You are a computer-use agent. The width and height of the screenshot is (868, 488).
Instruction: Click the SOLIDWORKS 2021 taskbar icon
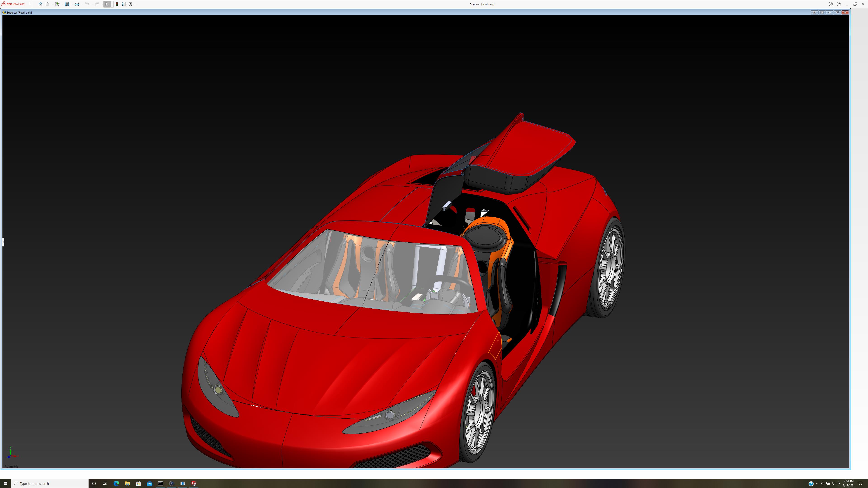point(194,483)
